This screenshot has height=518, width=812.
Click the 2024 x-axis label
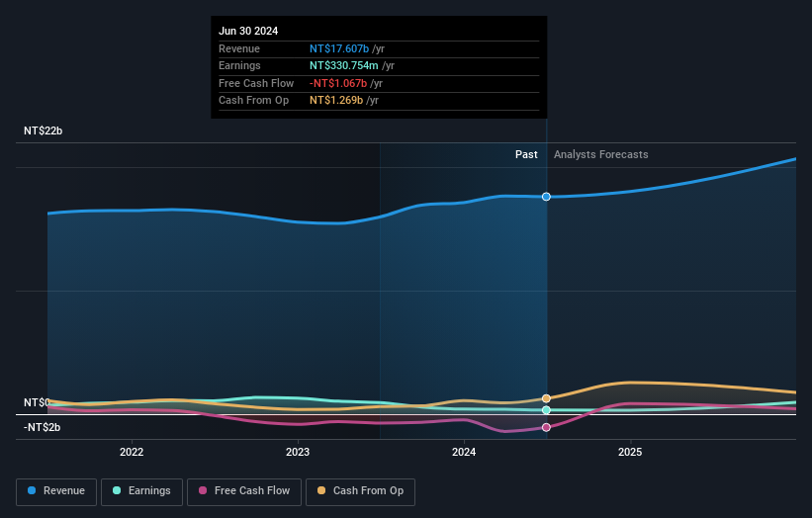[464, 453]
